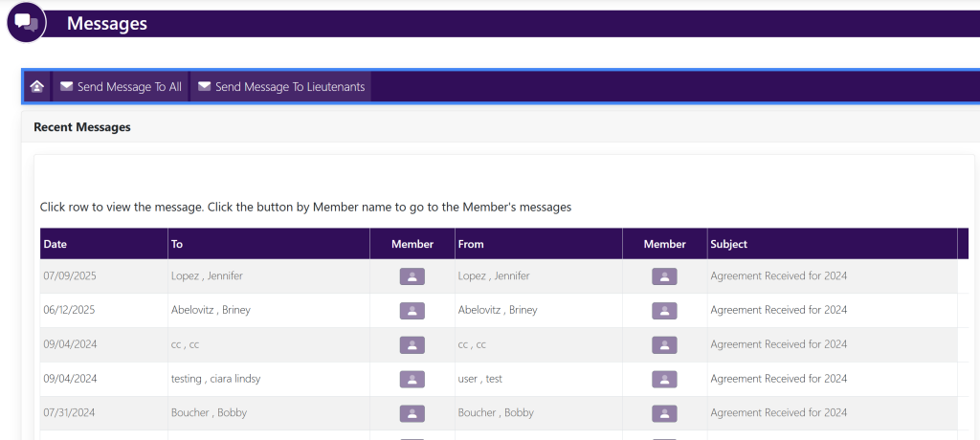Click the To column header
The height and width of the screenshot is (440, 980).
point(177,244)
